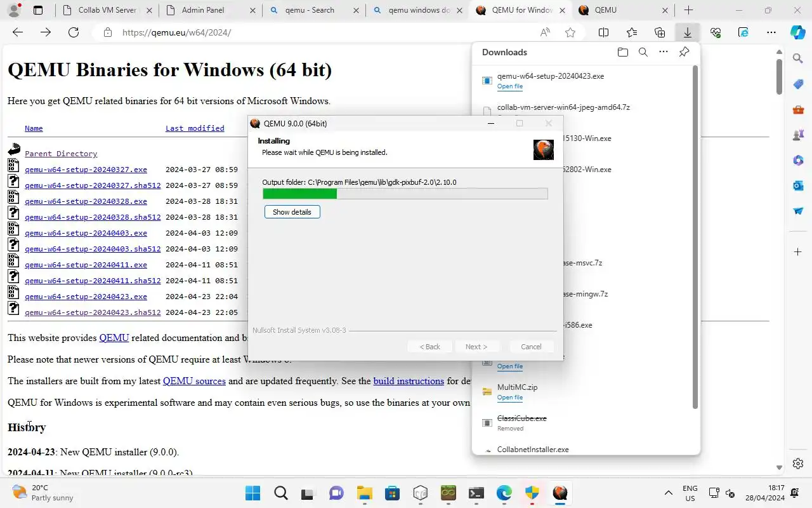Screen dimensions: 812x508
Task: Open sidebar Search icon
Action: tap(798, 58)
